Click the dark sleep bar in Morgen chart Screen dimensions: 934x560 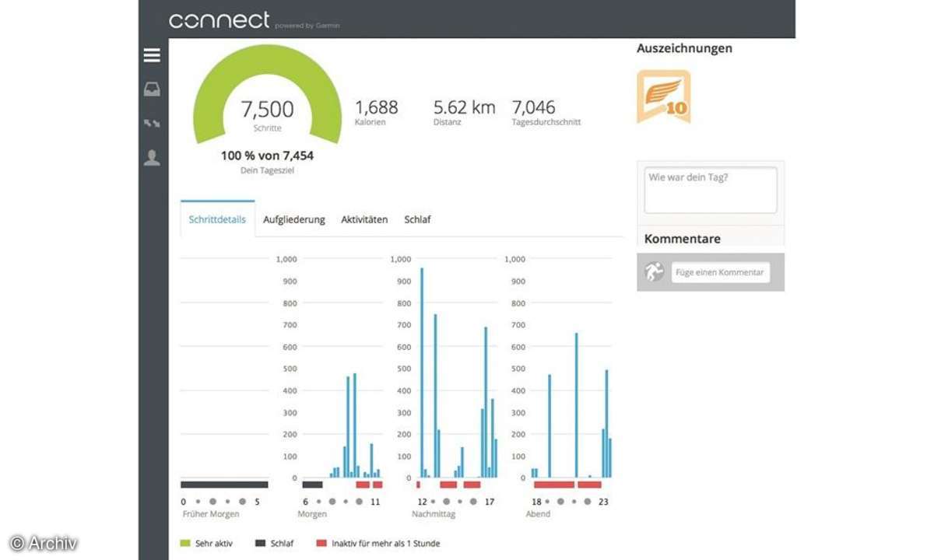click(312, 485)
